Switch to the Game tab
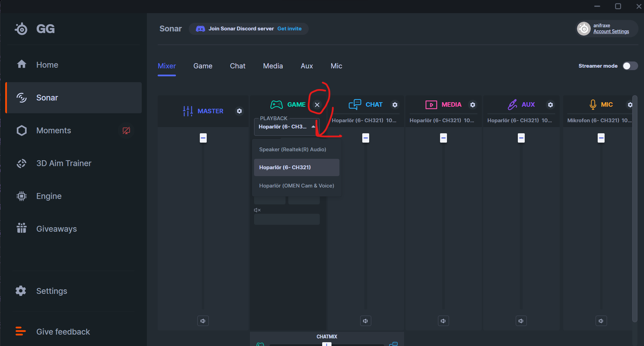Viewport: 644px width, 346px height. (x=203, y=66)
